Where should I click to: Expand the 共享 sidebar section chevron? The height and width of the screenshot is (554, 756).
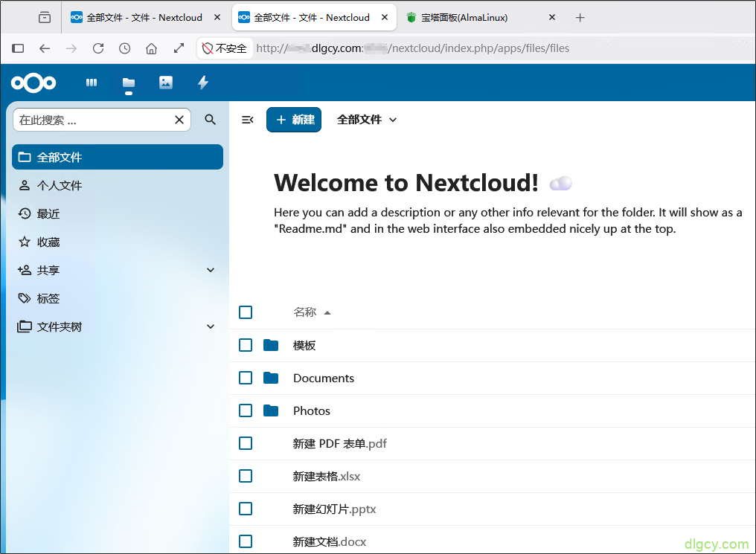tap(211, 270)
